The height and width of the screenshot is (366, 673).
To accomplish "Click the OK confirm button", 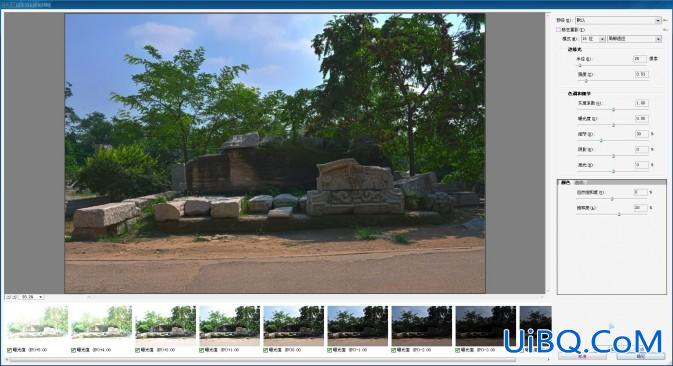I will (x=640, y=356).
